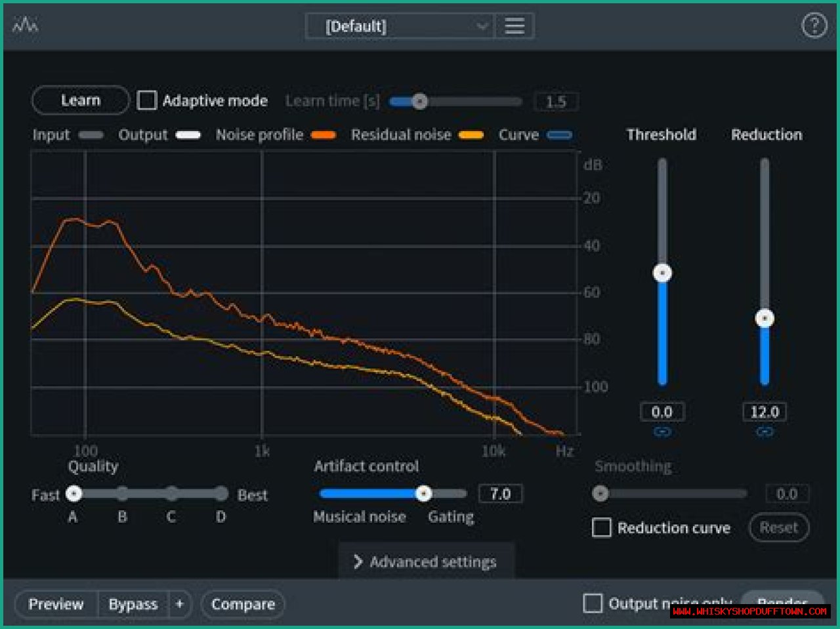Click the link icon under Threshold
840x629 pixels.
pos(662,432)
